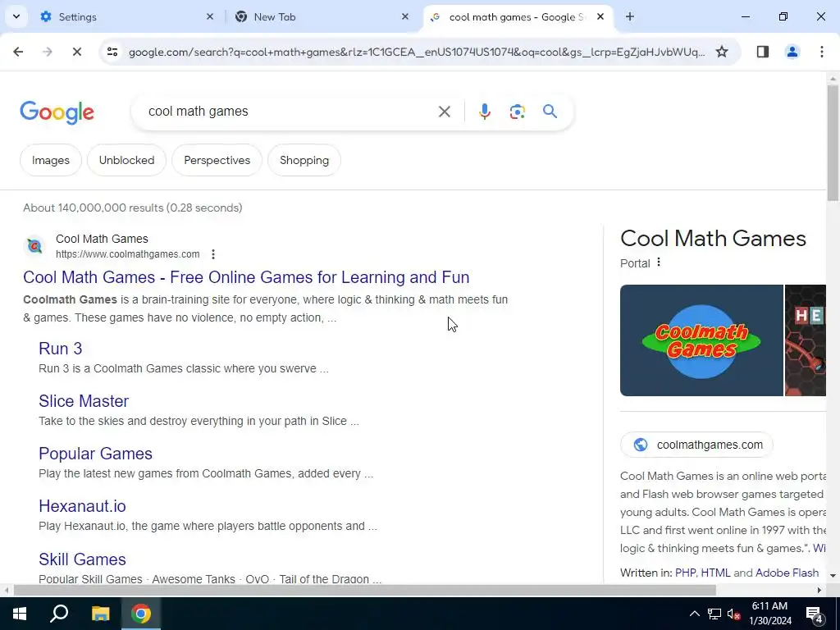840x630 pixels.
Task: Filter results by Images
Action: click(51, 160)
